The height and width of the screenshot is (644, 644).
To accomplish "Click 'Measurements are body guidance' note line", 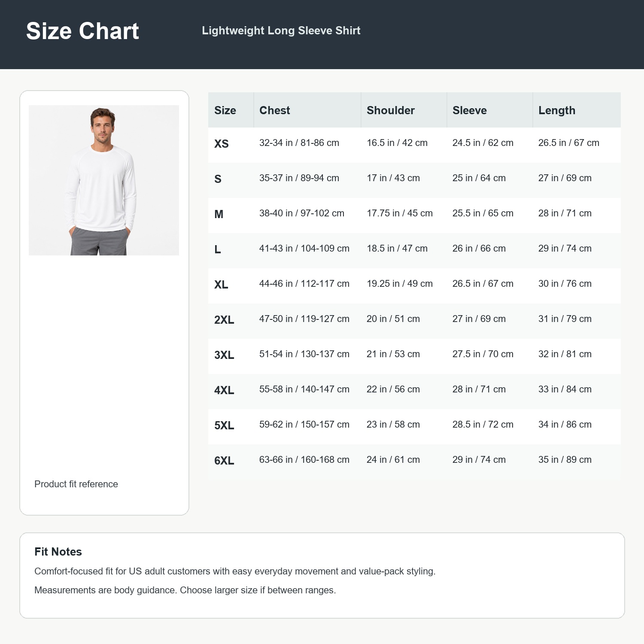I will click(x=185, y=590).
